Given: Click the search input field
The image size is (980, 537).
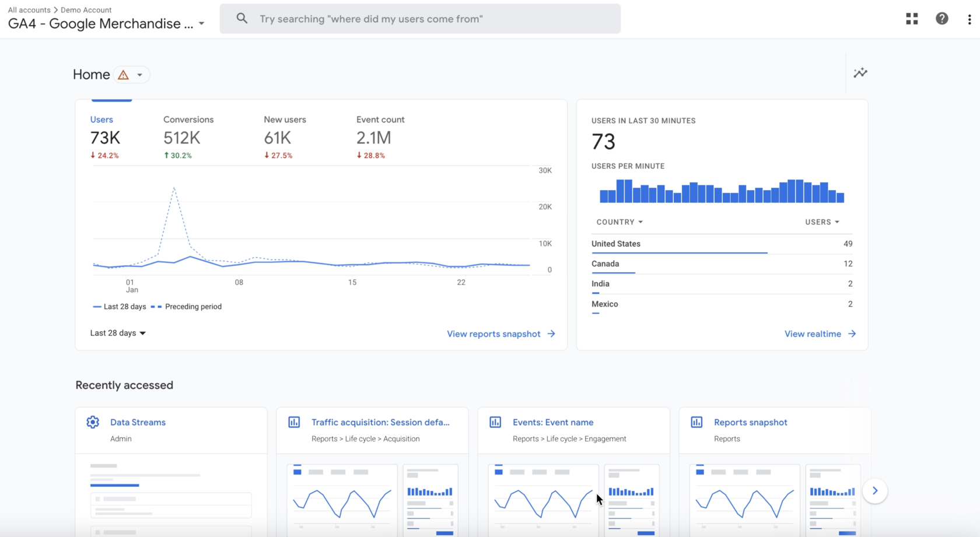Looking at the screenshot, I should tap(420, 19).
